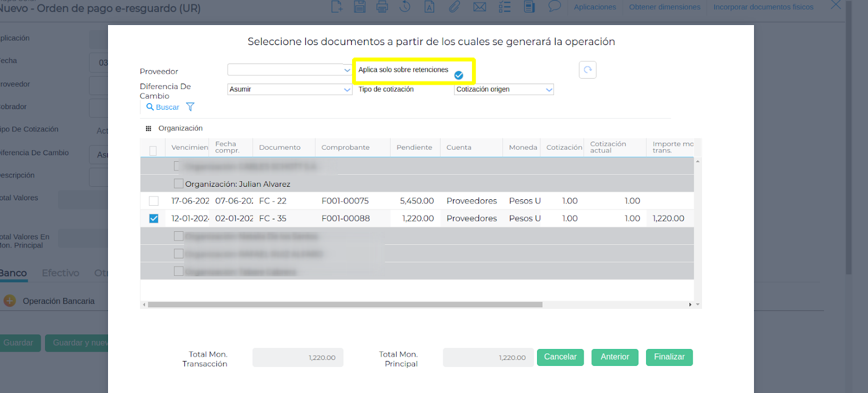Switch to the Efectivo tab
This screenshot has width=868, height=393.
[61, 273]
